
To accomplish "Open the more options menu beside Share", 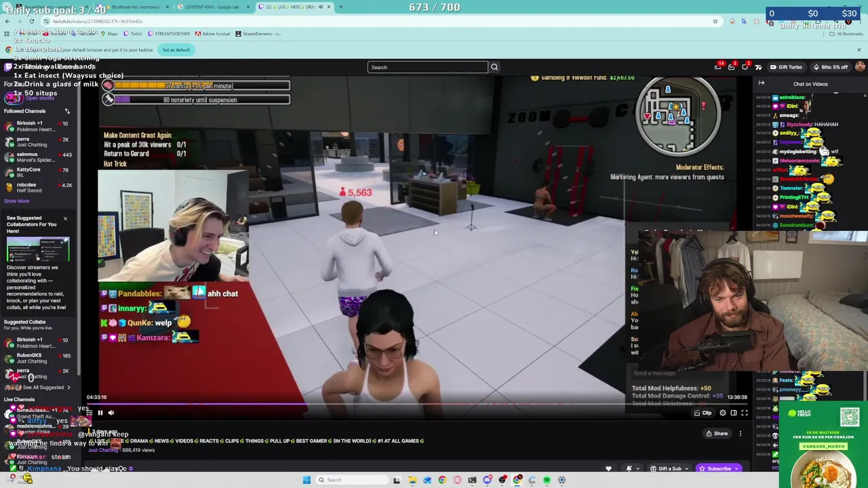I will tap(741, 434).
